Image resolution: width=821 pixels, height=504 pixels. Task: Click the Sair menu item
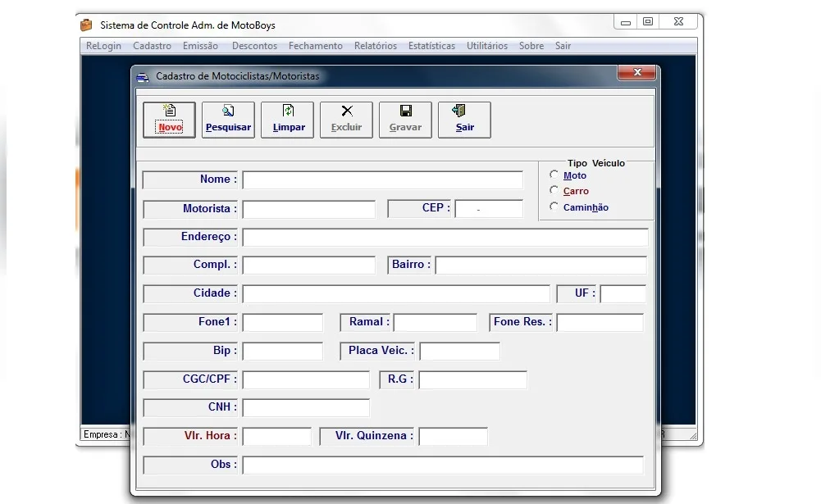[563, 46]
